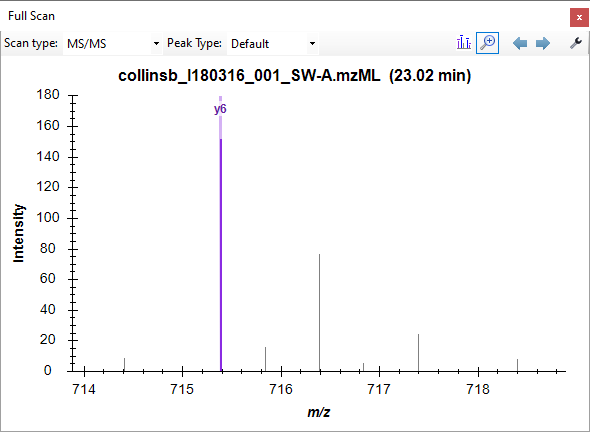This screenshot has height=432, width=590.
Task: Go to next scan with right arrow
Action: 543,43
